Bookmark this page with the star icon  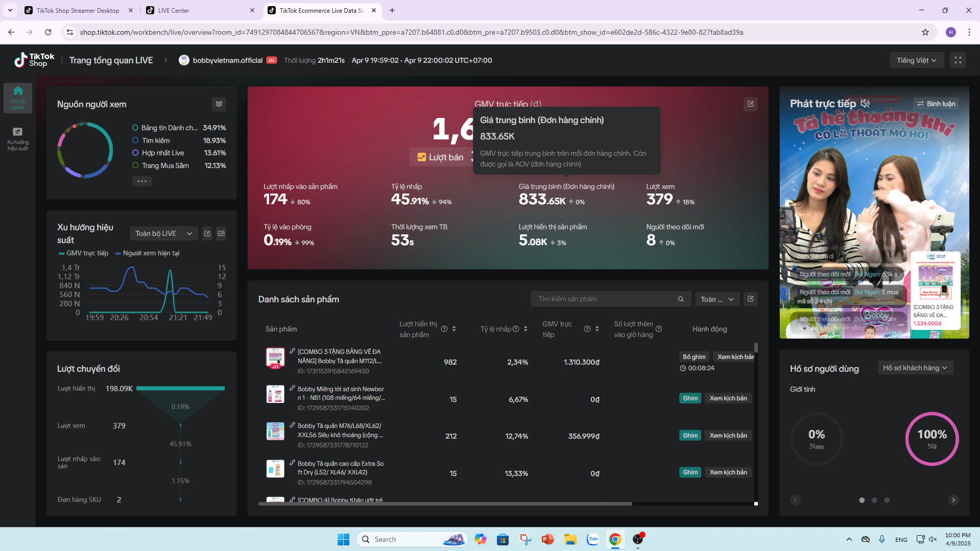pyautogui.click(x=925, y=32)
